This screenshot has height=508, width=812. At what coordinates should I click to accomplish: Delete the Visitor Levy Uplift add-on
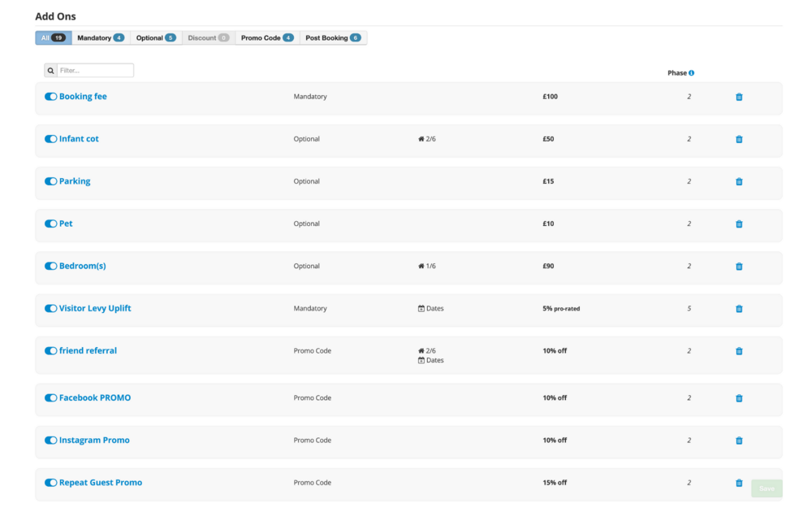coord(739,309)
